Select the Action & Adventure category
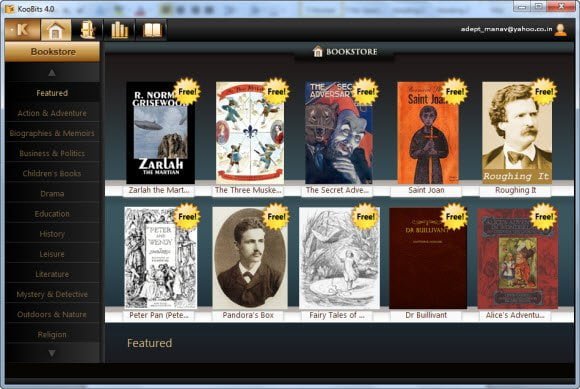The image size is (580, 389). coord(53,113)
